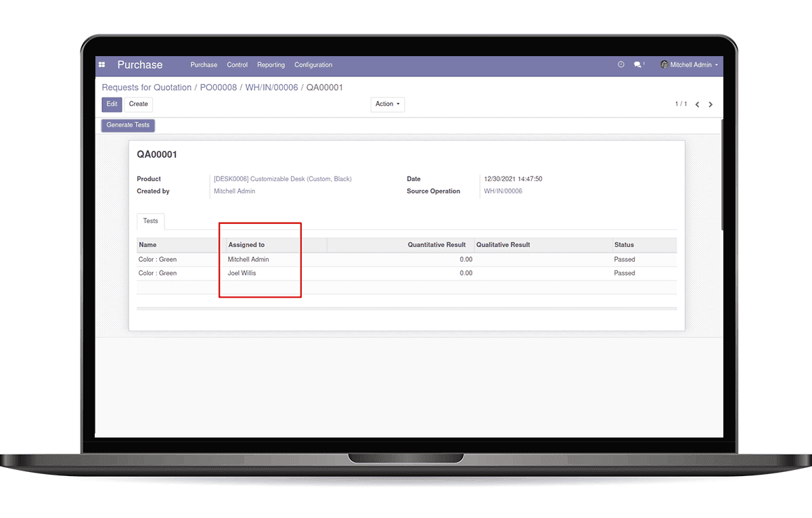The image size is (812, 518).
Task: Expand the Action dropdown
Action: 388,104
